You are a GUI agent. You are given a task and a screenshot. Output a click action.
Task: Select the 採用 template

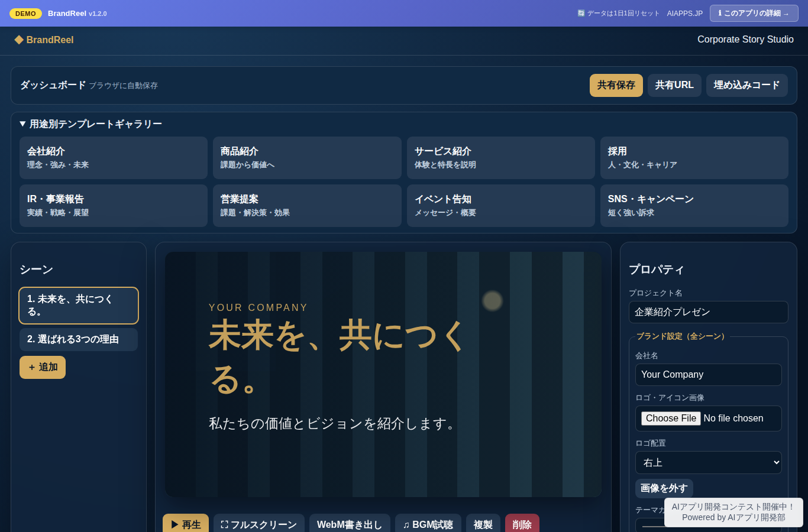pyautogui.click(x=694, y=158)
